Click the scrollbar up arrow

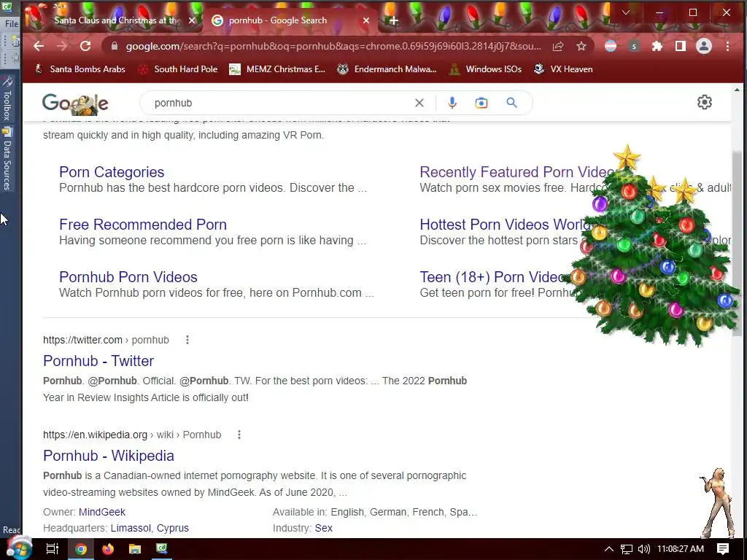[737, 90]
